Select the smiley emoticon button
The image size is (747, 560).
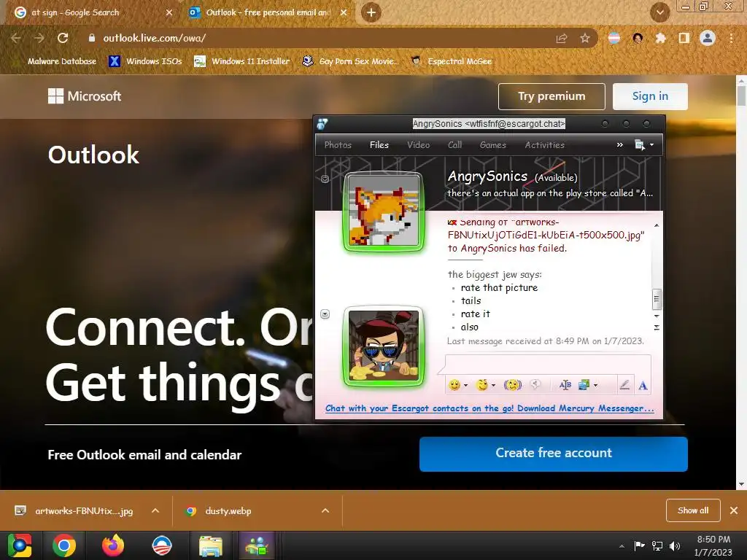coord(454,385)
